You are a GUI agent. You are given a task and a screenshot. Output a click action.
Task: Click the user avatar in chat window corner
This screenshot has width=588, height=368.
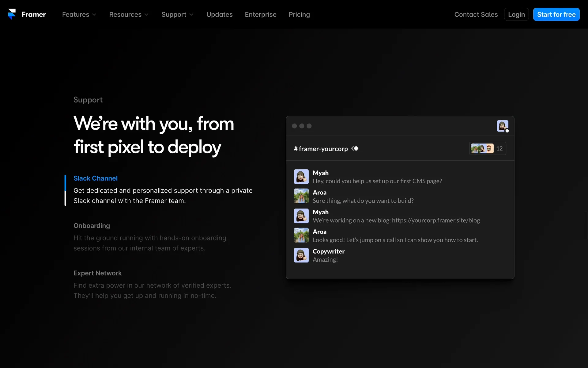point(502,126)
